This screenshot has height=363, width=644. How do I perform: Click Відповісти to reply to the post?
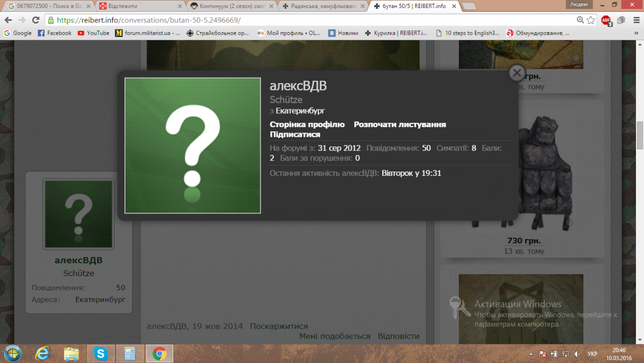point(398,336)
